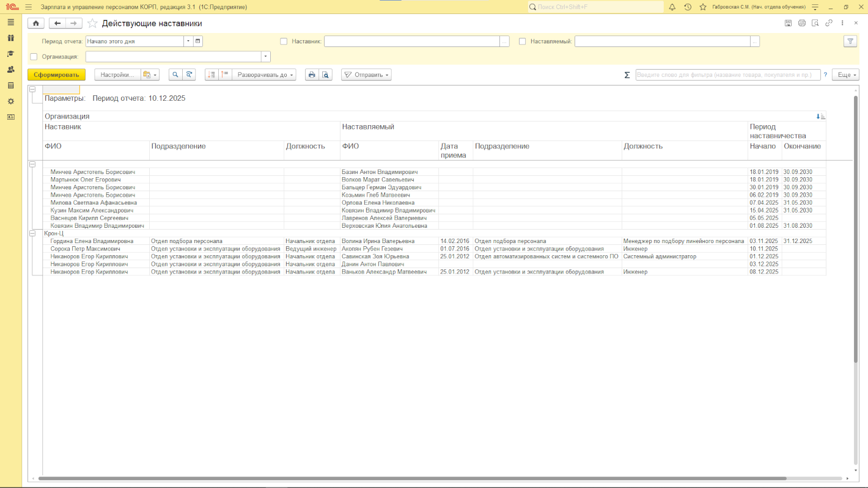Click the Настройки... button
This screenshot has width=868, height=488.
(117, 75)
